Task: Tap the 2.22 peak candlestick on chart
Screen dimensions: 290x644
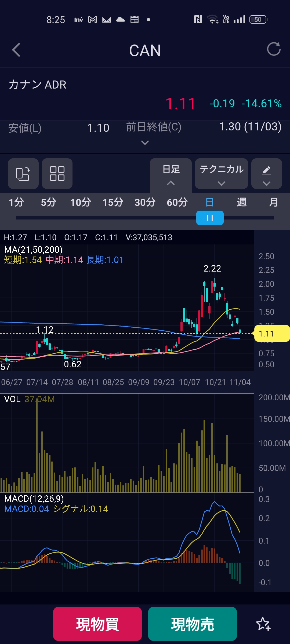Action: point(212,286)
